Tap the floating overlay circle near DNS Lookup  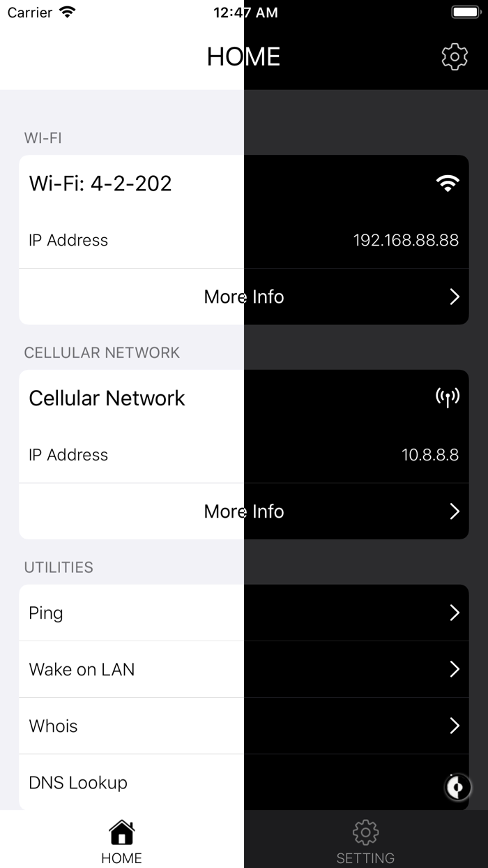click(x=456, y=788)
